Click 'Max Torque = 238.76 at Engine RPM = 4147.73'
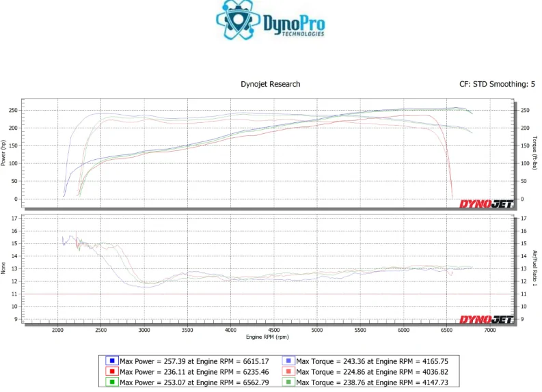Image resolution: width=542 pixels, height=392 pixels. (372, 382)
